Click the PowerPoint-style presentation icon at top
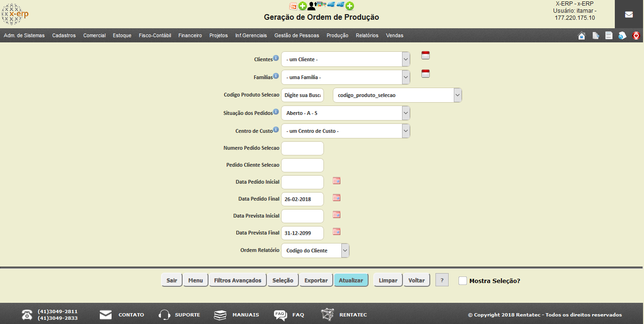Screen dimensions: 644x324 (293, 6)
